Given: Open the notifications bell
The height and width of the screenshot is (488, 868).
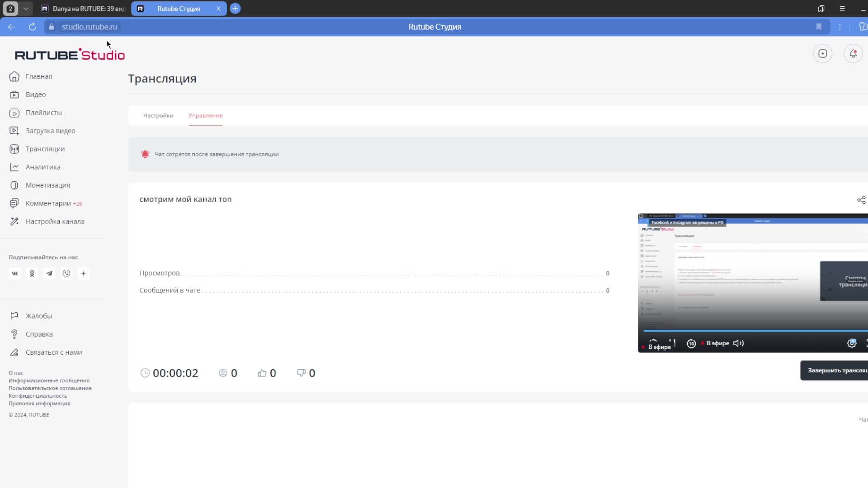Looking at the screenshot, I should (x=853, y=54).
